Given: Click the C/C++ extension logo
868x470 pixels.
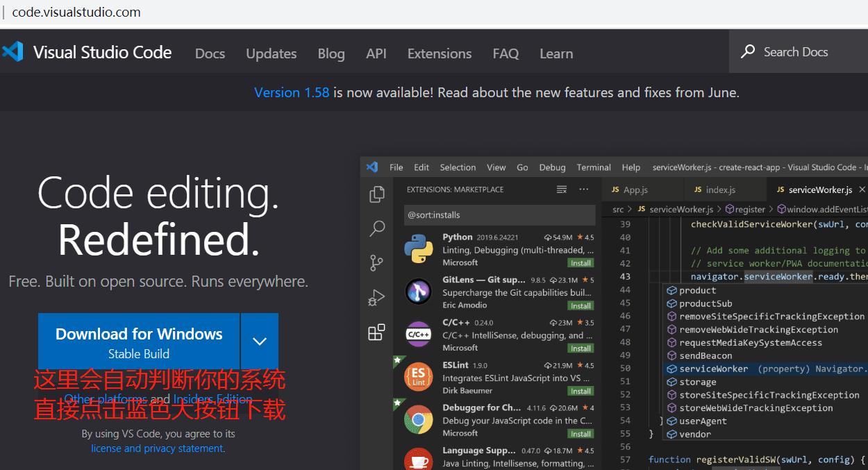Looking at the screenshot, I should point(419,335).
